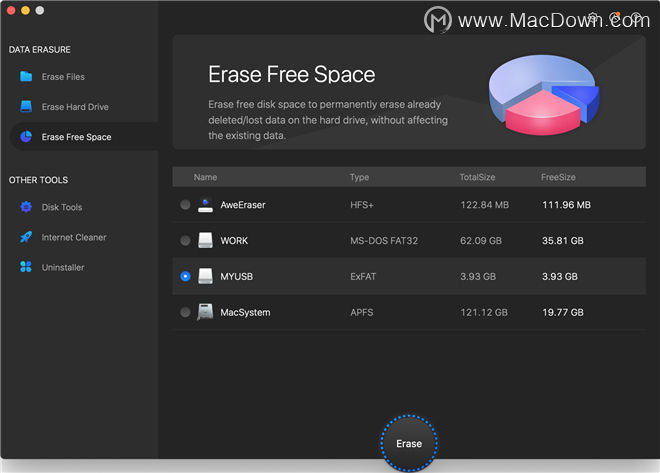Click the MYUSB volume name
The width and height of the screenshot is (660, 473).
coord(237,276)
